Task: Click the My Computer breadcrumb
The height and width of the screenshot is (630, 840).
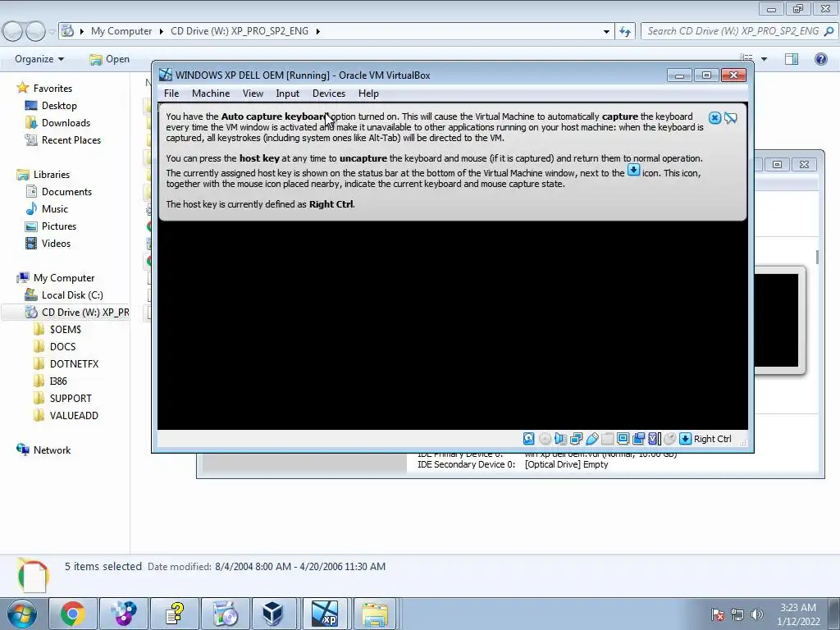Action: pos(121,31)
